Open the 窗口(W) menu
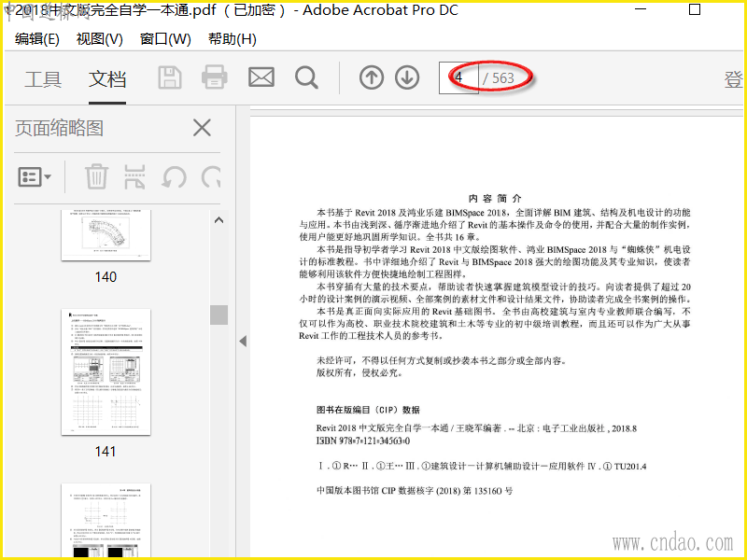Viewport: 747px width, 560px height. 165,38
